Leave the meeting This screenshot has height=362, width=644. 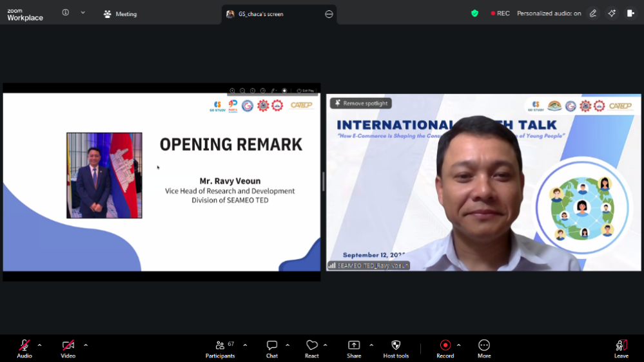621,349
